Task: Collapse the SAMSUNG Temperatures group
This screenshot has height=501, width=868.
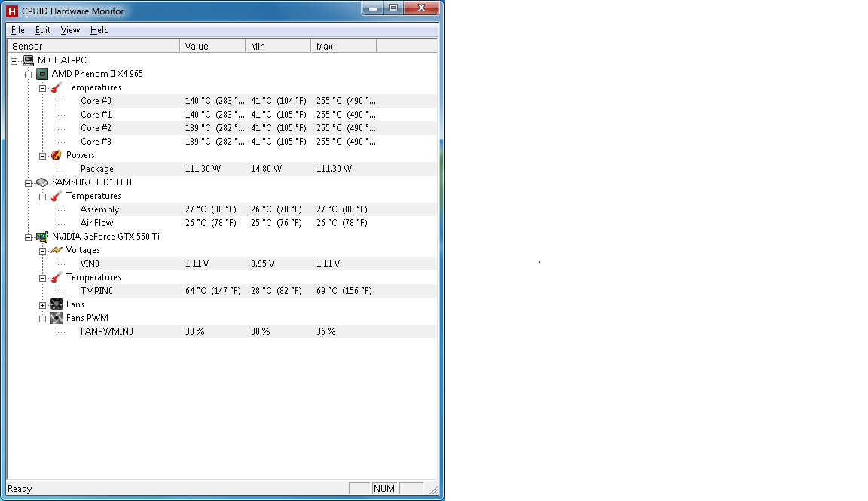Action: pos(43,197)
